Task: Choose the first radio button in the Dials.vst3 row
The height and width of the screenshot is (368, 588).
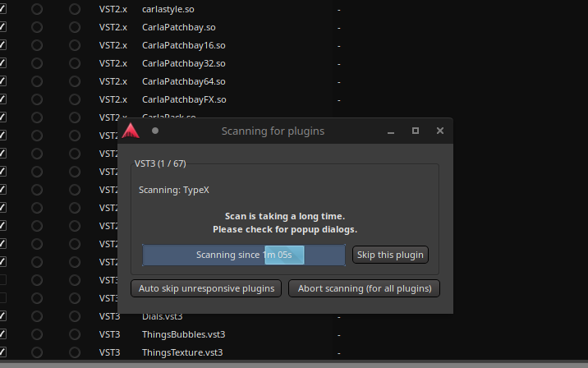Action: pos(37,316)
